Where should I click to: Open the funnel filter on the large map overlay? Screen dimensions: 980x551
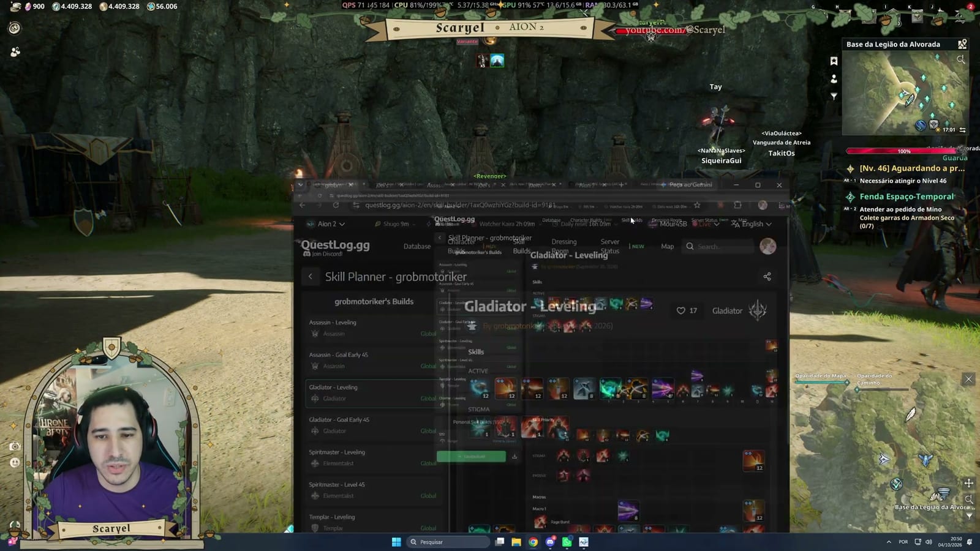pos(969,515)
